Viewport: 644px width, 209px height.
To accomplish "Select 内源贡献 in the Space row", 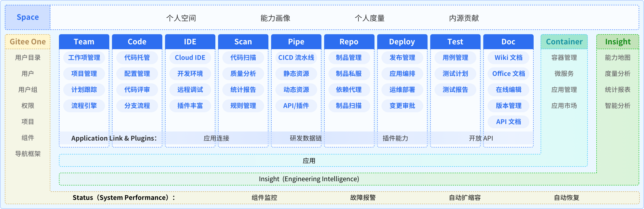I will [464, 18].
